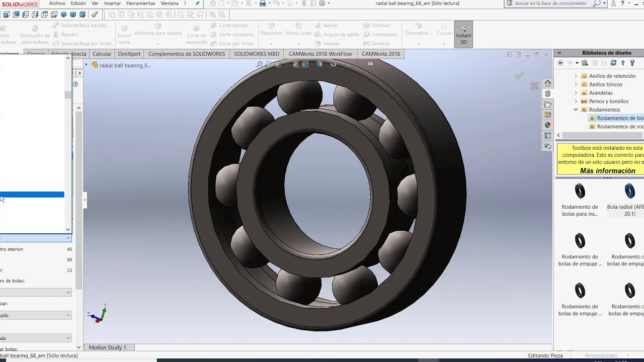Viewport: 644px width, 362px height.
Task: Switch to the Calcular tab
Action: click(102, 54)
